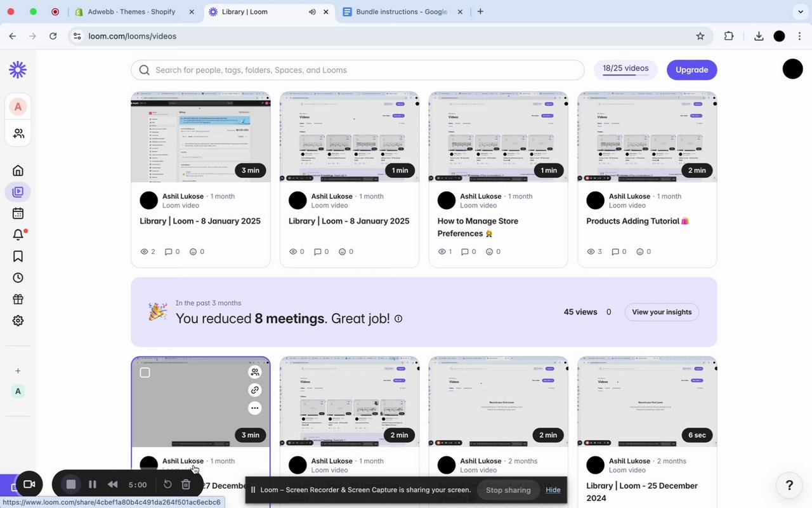Open the 'Products Adding Tutorial' video title
The image size is (812, 508).
pyautogui.click(x=638, y=221)
